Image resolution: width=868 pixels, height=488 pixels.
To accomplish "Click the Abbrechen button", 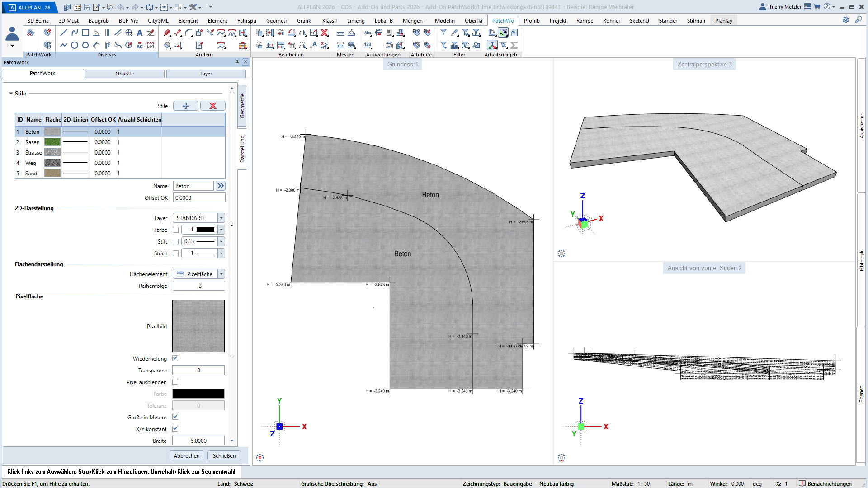I will pyautogui.click(x=186, y=455).
